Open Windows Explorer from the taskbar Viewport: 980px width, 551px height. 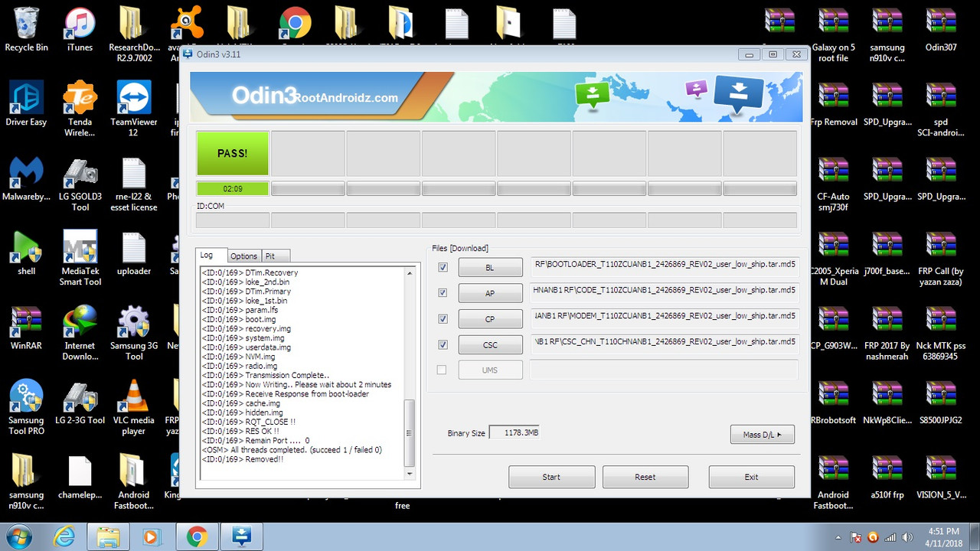click(107, 537)
